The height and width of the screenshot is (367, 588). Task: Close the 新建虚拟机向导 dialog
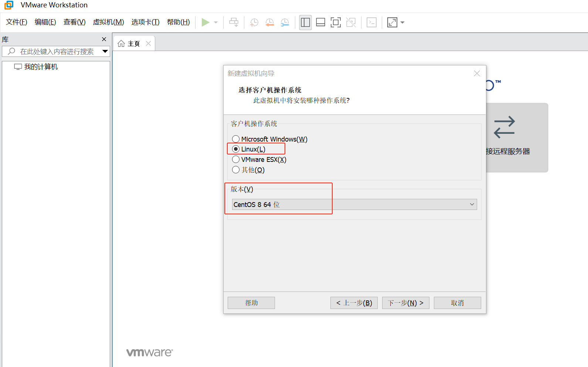click(477, 74)
